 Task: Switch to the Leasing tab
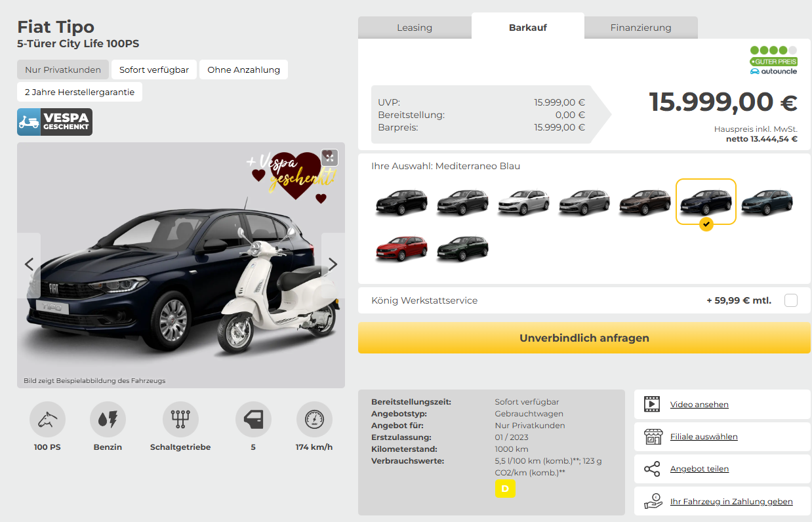(x=415, y=28)
